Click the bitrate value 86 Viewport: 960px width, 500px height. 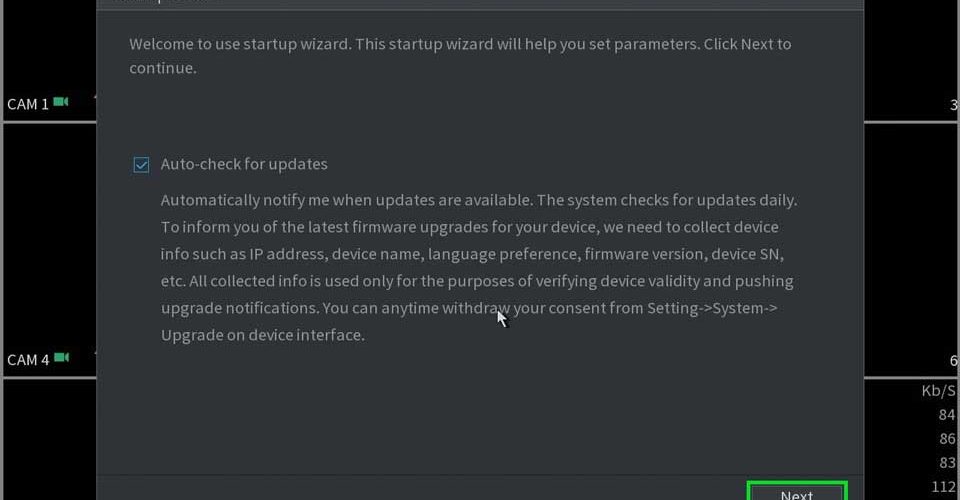pos(946,438)
